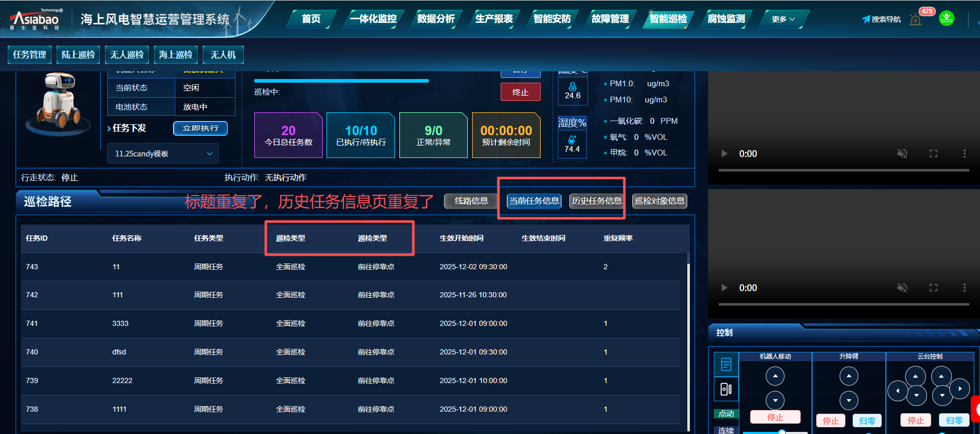The image size is (980, 434).
Task: Open more options on the upper video player
Action: (x=964, y=153)
